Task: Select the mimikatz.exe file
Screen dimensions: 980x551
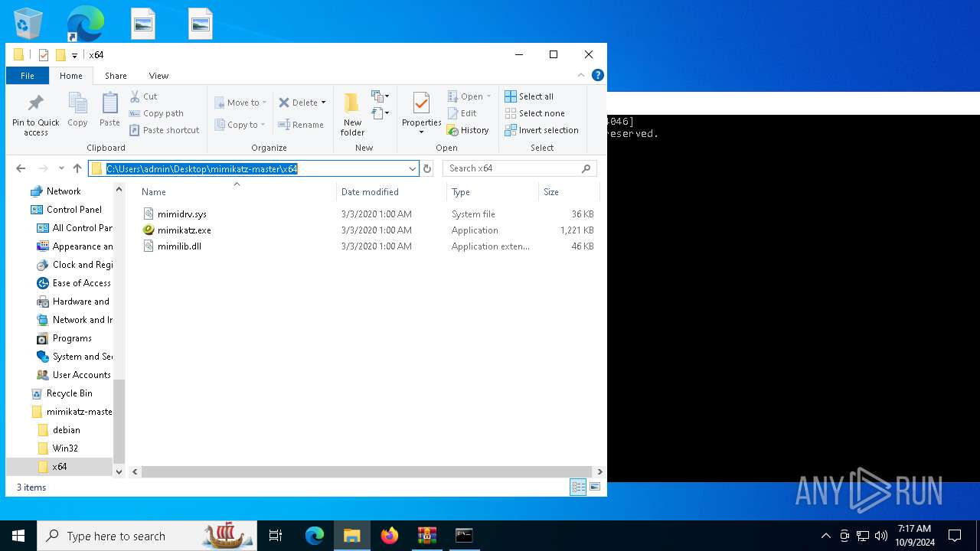Action: (184, 230)
